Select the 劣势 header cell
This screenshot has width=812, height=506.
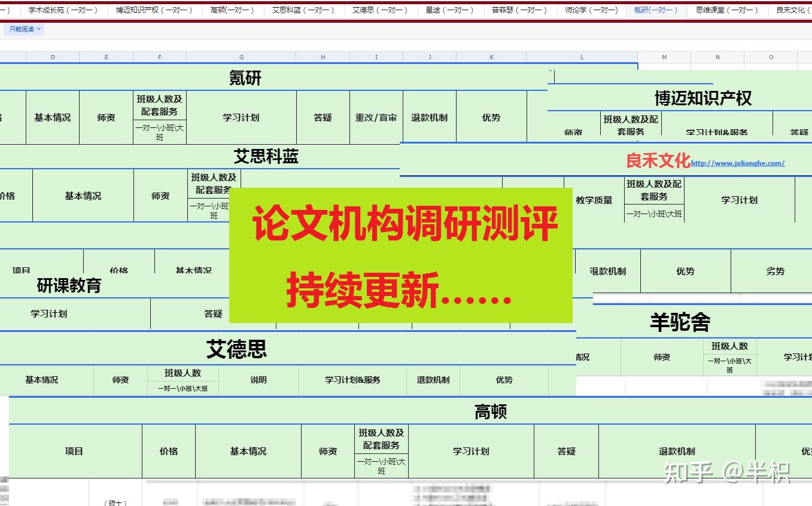tap(775, 271)
